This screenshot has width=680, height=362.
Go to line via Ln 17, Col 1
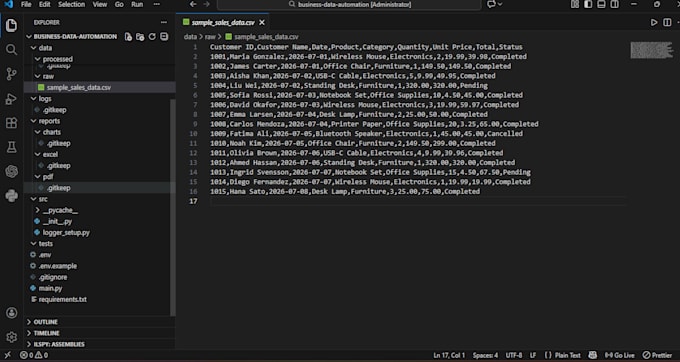449,355
